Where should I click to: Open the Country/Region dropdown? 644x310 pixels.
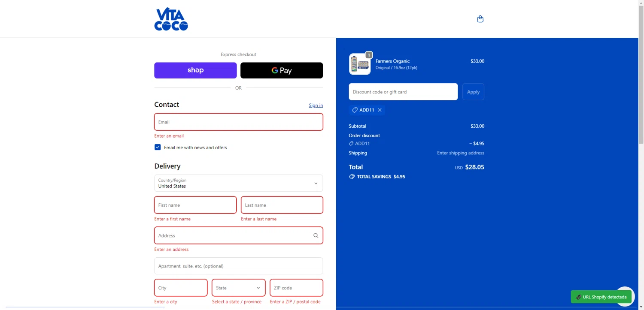[238, 183]
